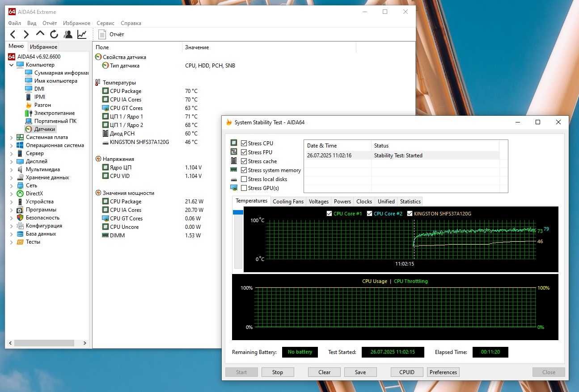Expand the DirectX tree node
Viewport: 579px width, 392px height.
click(x=12, y=194)
